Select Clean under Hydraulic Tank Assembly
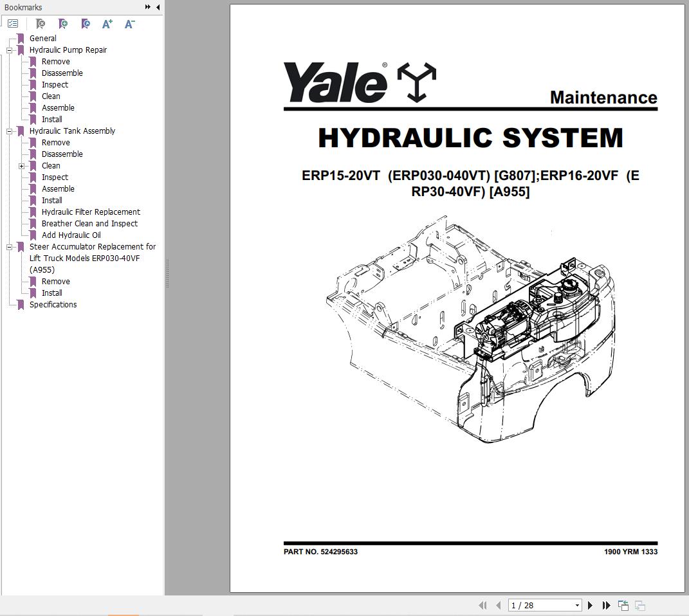689x616 pixels. pyautogui.click(x=51, y=165)
